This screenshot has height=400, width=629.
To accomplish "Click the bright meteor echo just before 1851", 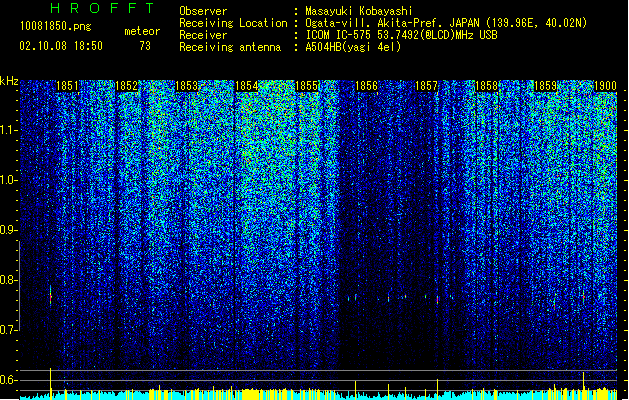I will tap(51, 296).
